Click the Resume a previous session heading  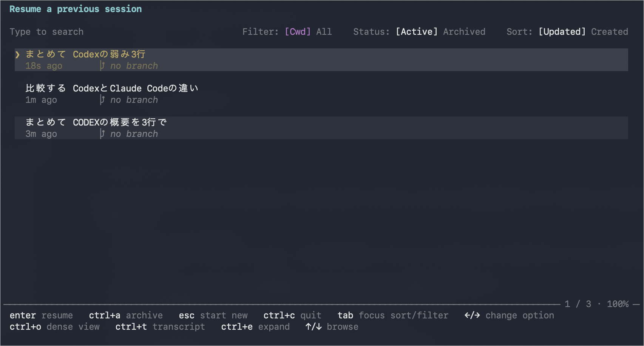click(76, 9)
